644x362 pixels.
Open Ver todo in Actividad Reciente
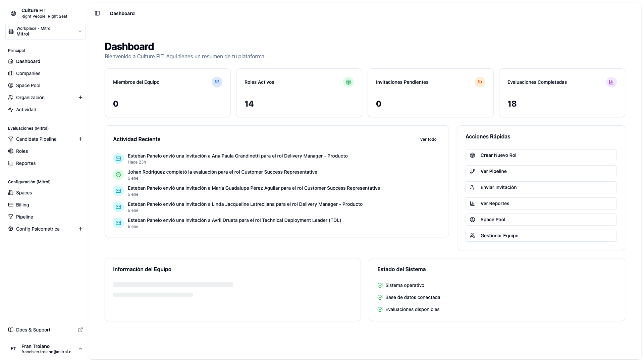click(428, 139)
